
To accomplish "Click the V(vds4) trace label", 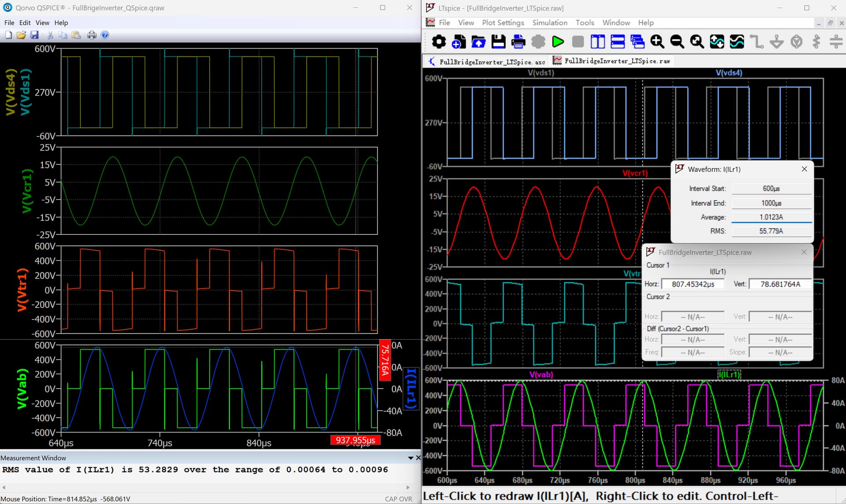I will point(729,73).
